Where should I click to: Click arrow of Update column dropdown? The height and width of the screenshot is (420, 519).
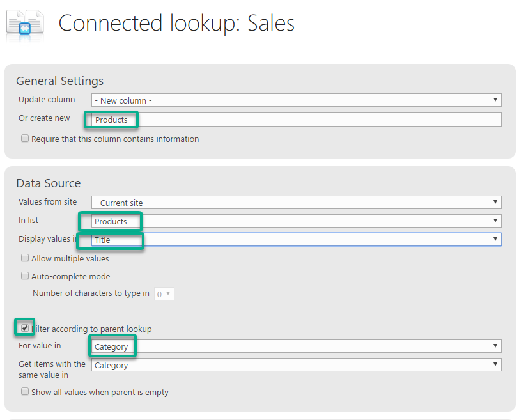pyautogui.click(x=495, y=100)
